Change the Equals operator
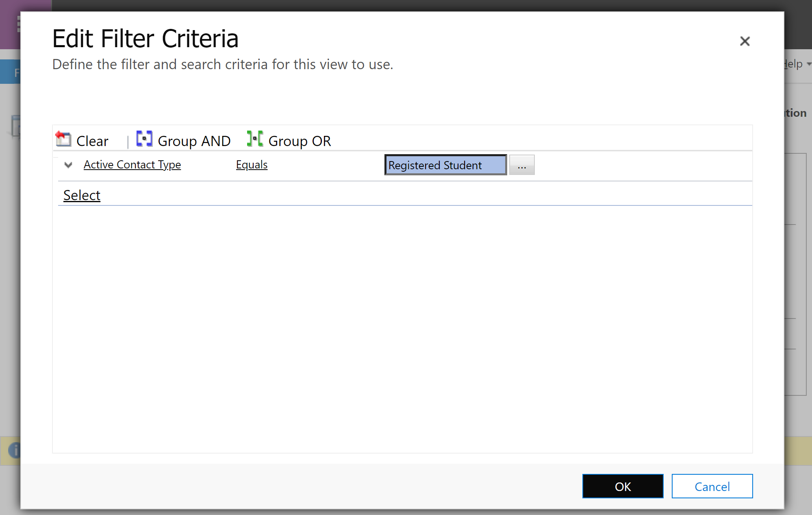This screenshot has height=515, width=812. pyautogui.click(x=252, y=165)
